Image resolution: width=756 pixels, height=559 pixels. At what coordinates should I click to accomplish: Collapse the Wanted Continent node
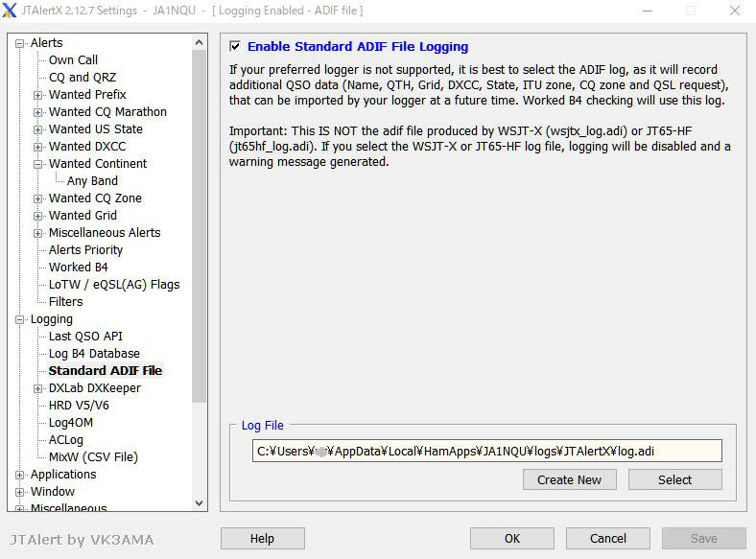pos(38,164)
